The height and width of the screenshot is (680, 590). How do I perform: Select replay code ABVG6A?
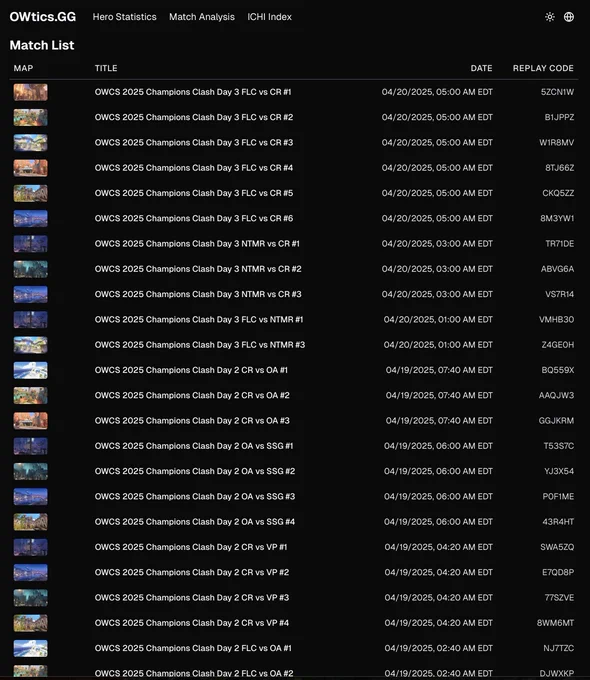tap(557, 269)
